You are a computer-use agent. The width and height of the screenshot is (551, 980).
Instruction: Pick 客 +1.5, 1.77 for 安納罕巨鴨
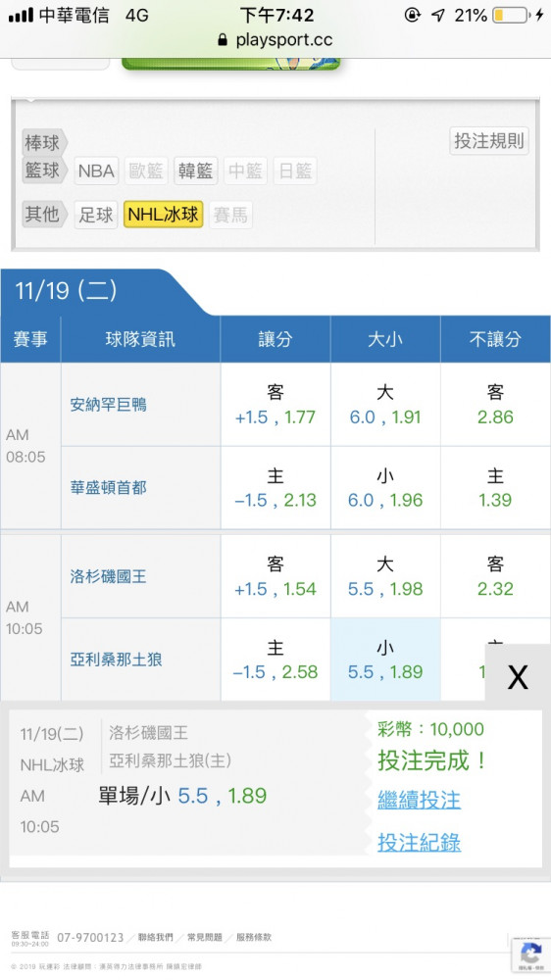tap(275, 405)
